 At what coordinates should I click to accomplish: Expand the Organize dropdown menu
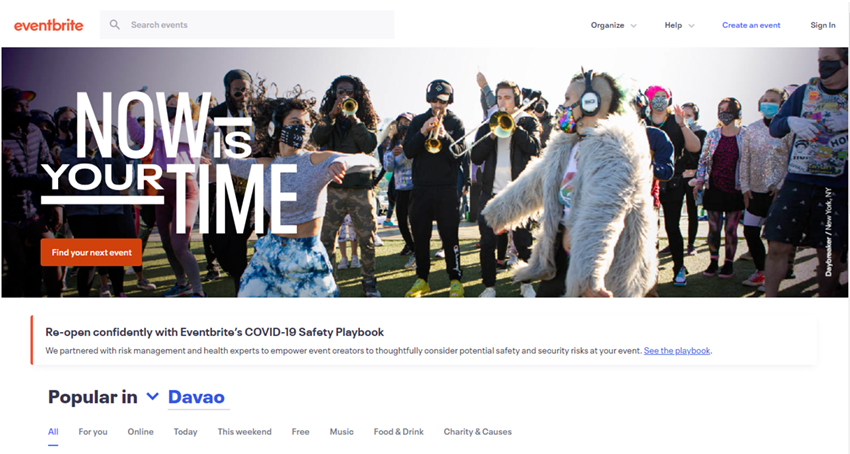point(614,25)
